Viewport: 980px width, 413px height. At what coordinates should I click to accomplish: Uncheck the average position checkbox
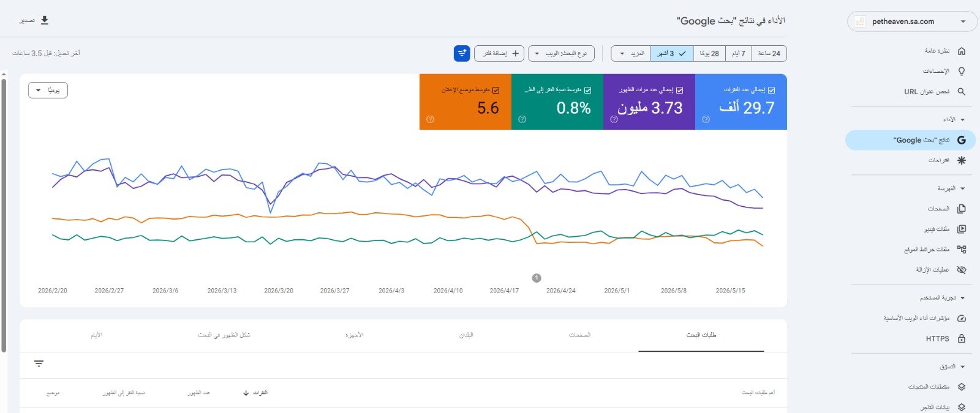pos(496,90)
